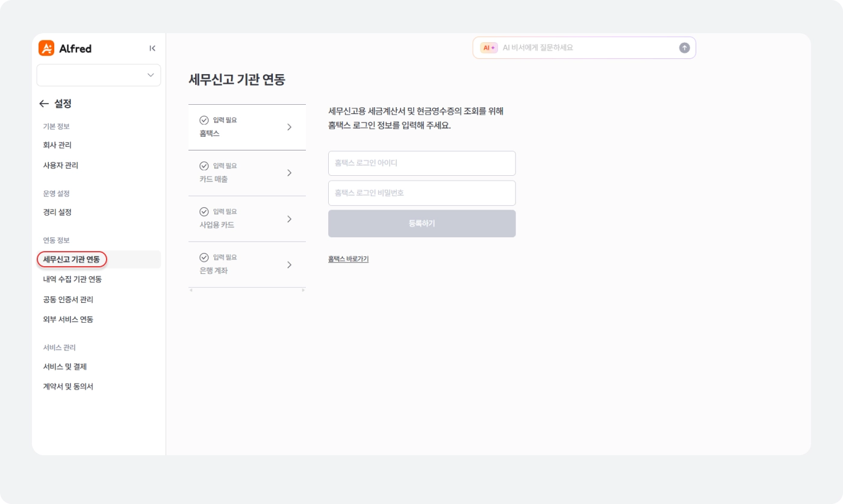Collapse the sidebar with the arrow icon

pyautogui.click(x=152, y=48)
